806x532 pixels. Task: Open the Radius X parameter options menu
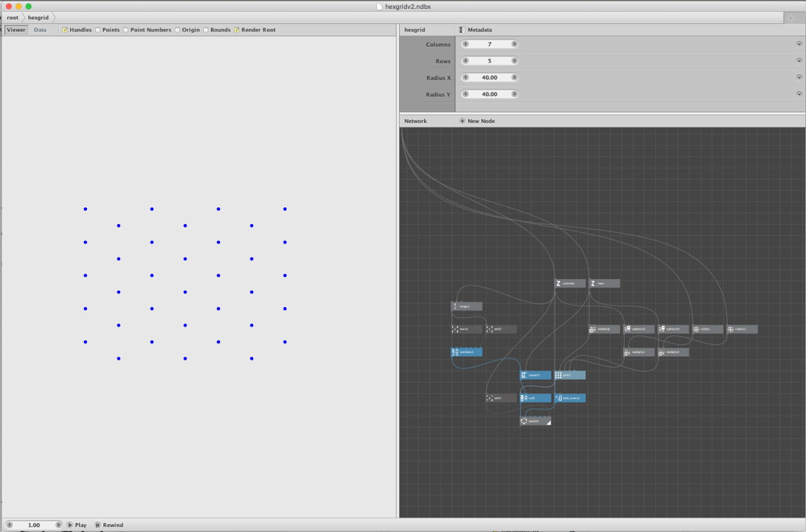[799, 77]
